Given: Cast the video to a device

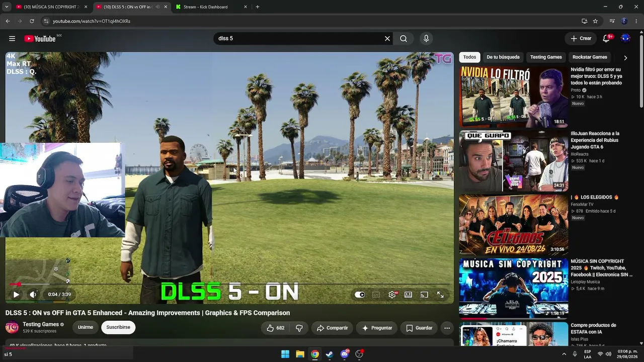Looking at the screenshot, I should (x=424, y=295).
